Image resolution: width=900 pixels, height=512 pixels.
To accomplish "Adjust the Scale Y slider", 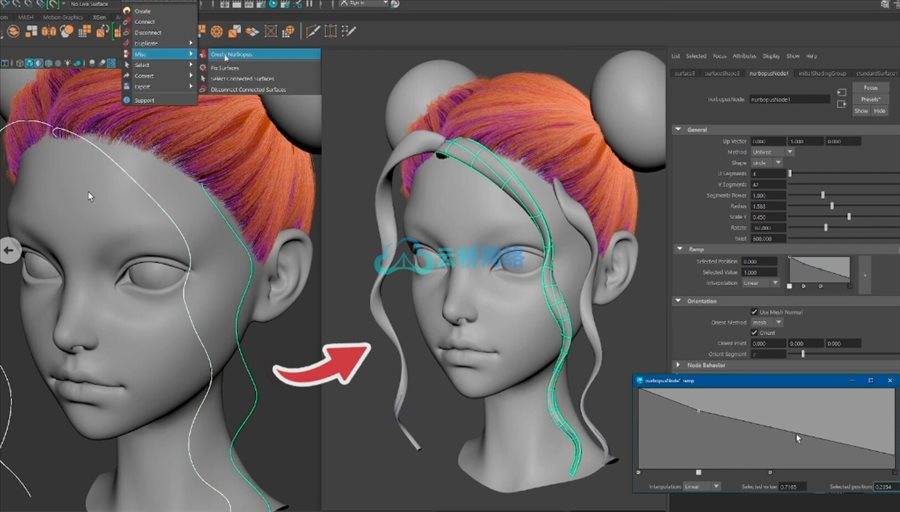I will 848,216.
